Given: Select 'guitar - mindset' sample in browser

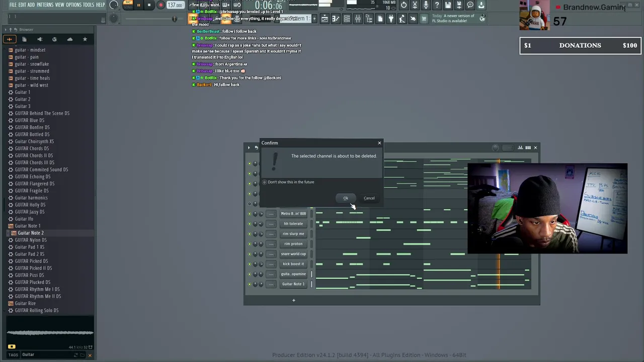Looking at the screenshot, I should (30, 50).
